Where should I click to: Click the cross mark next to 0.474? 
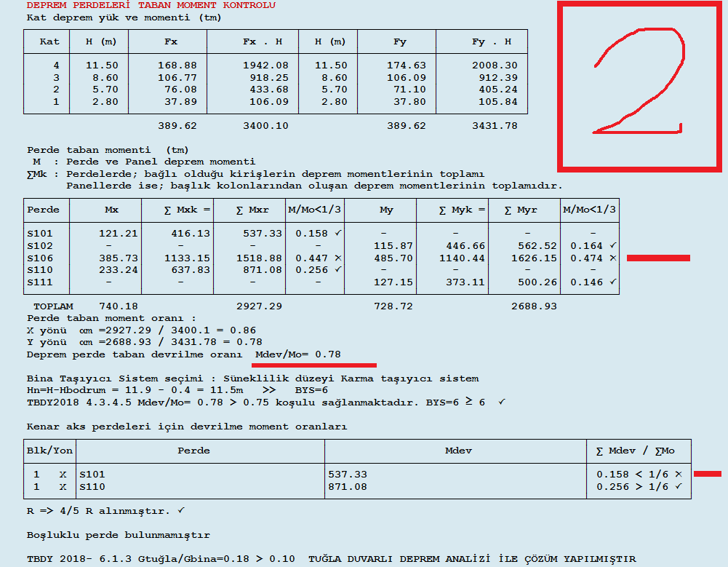612,258
